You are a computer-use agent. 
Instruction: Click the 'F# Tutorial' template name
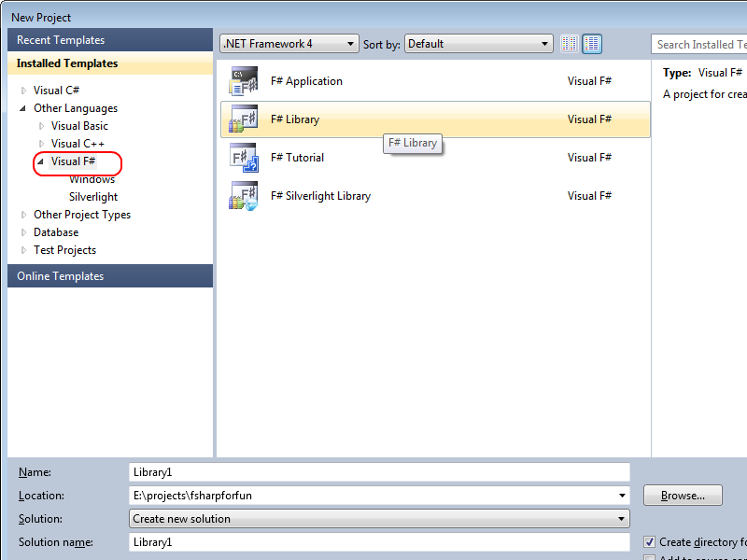point(297,158)
